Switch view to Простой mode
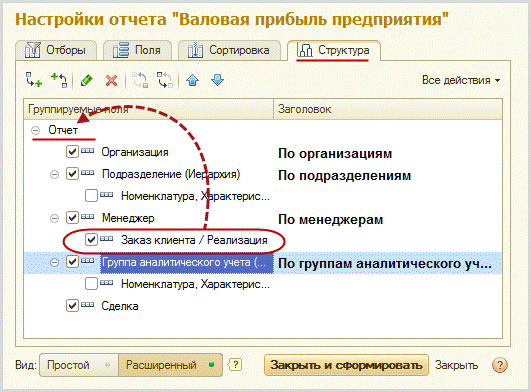Screen dimensions: 531x392 click(79, 365)
